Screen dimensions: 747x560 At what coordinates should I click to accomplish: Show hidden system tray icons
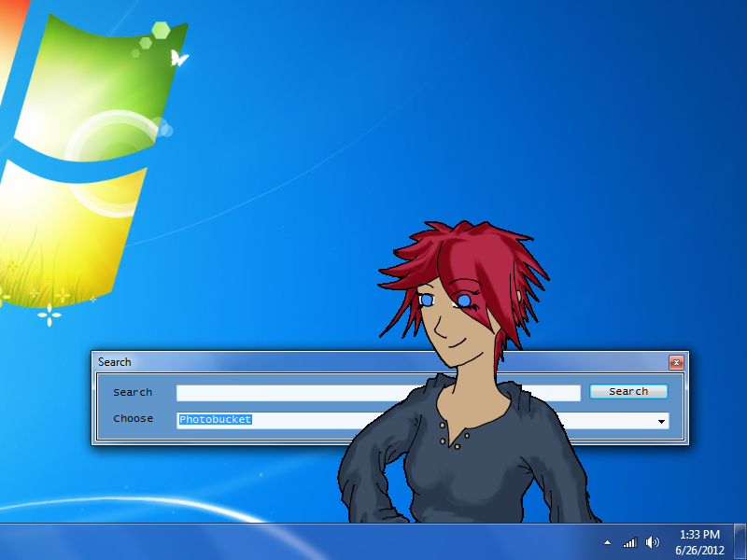coord(607,541)
